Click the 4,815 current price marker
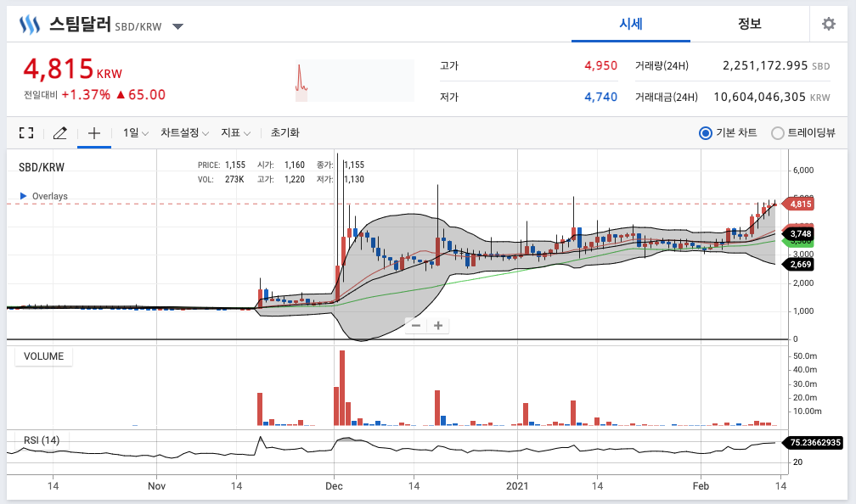The image size is (856, 504). [x=799, y=204]
